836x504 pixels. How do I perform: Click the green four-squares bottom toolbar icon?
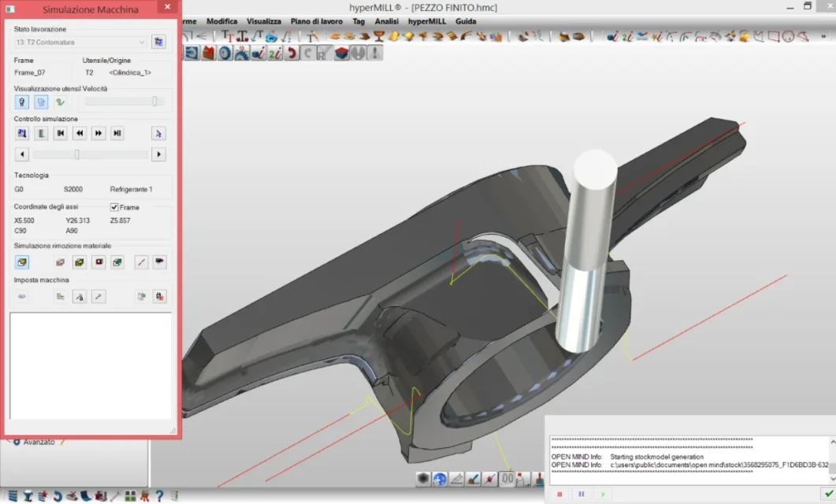tap(130, 496)
